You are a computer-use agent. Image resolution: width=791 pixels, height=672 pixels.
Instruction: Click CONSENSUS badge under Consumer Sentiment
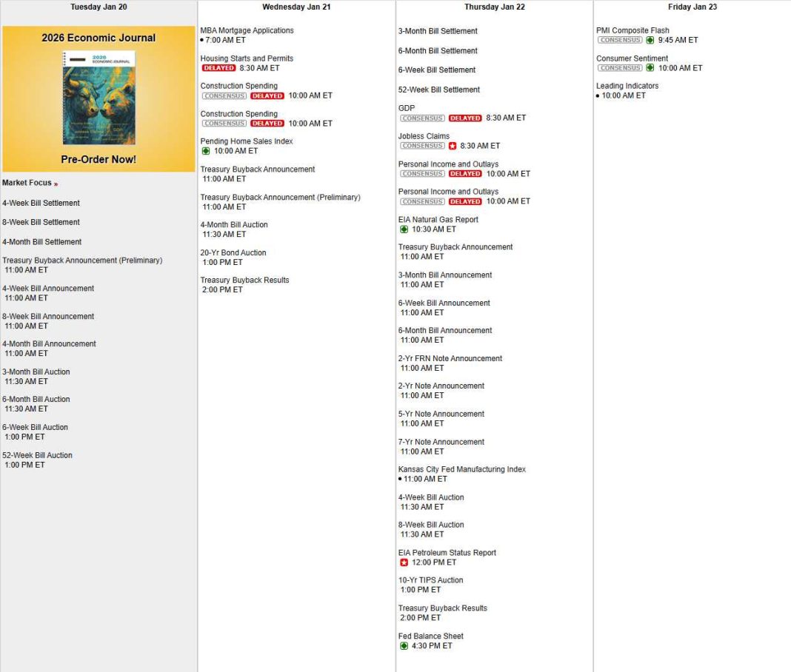[620, 68]
